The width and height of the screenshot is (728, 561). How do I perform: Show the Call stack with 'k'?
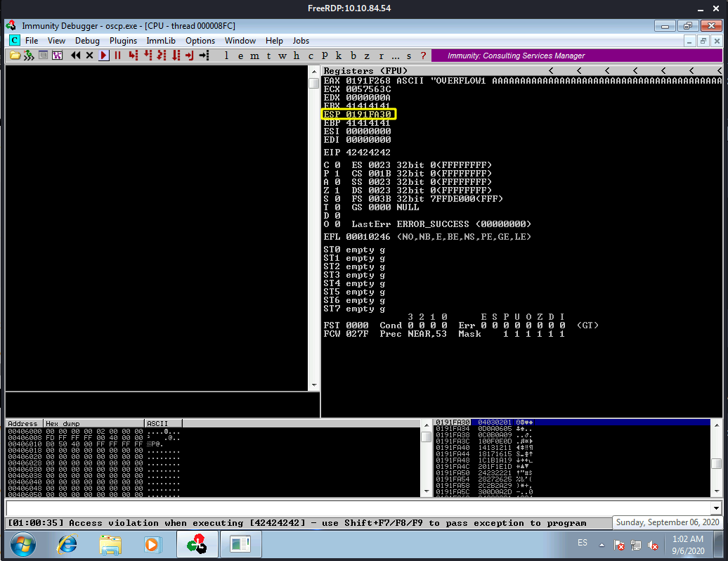(x=339, y=56)
